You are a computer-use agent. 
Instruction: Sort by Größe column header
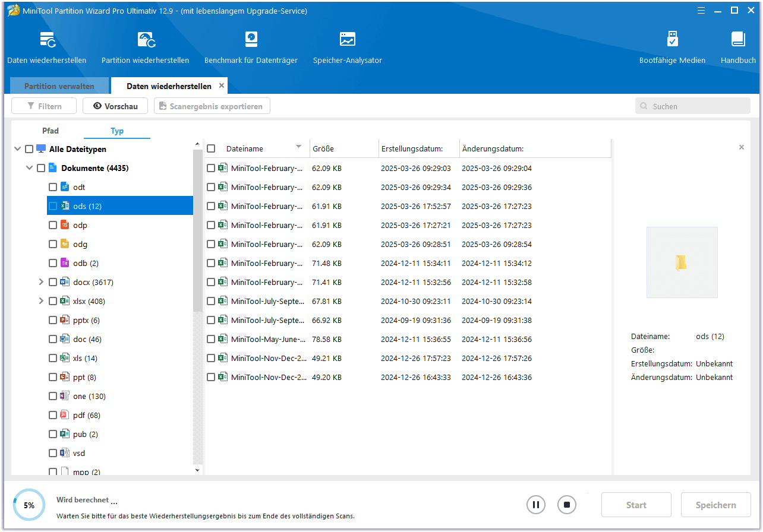pyautogui.click(x=344, y=149)
